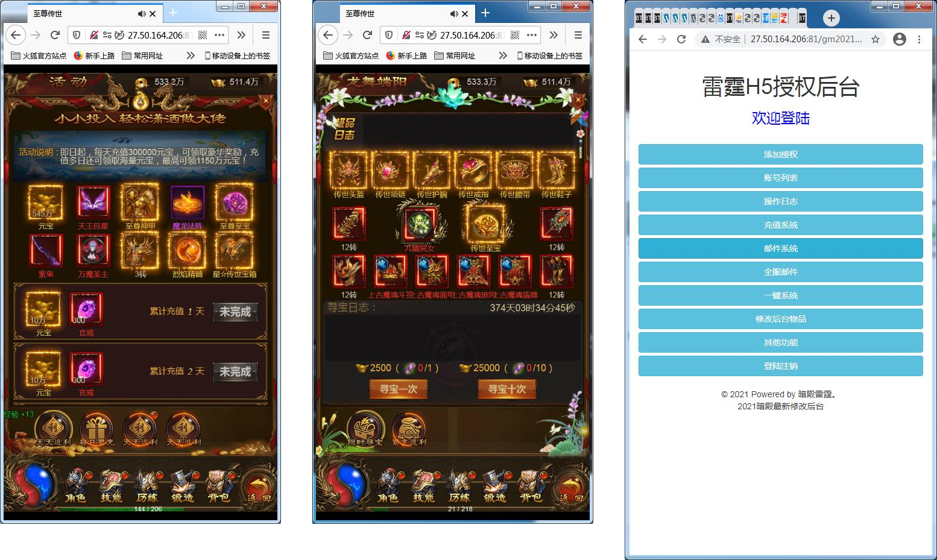Open 常用网址 bookmark folder in 龙舞端阳 window
This screenshot has width=937, height=560.
pyautogui.click(x=455, y=55)
